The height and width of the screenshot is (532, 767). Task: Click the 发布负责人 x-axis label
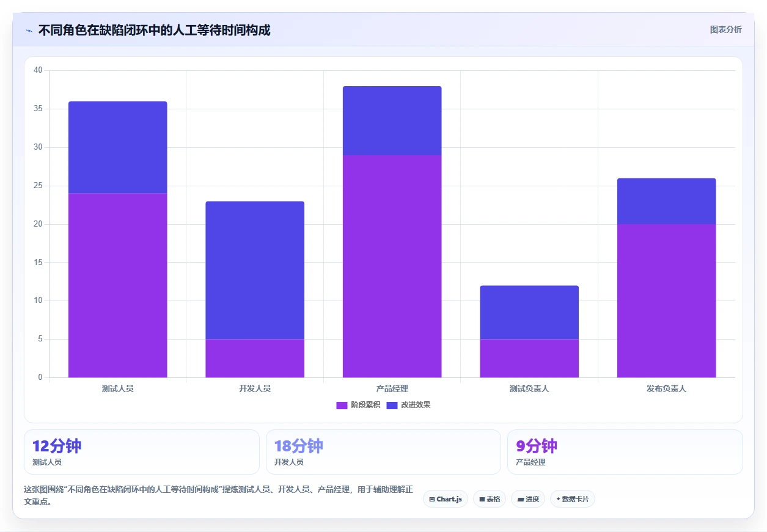click(x=667, y=388)
